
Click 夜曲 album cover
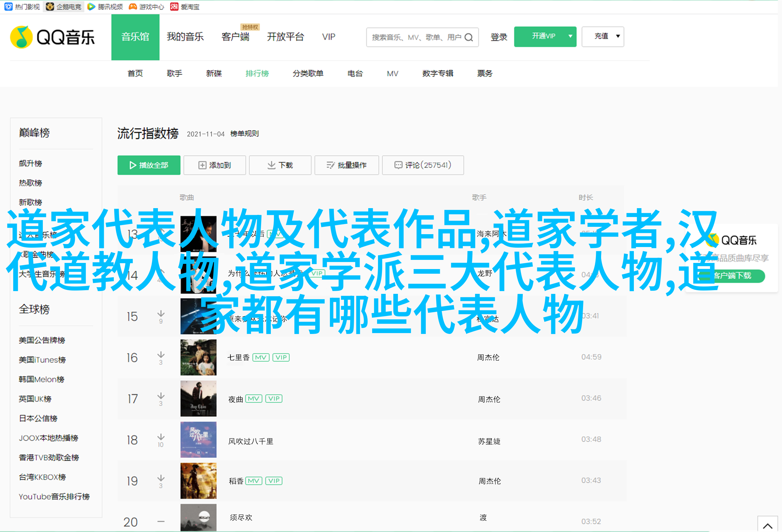click(199, 399)
